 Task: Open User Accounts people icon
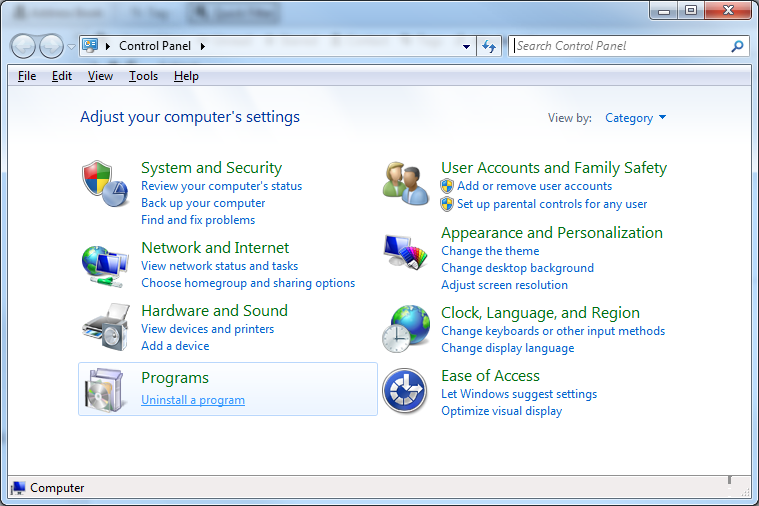pyautogui.click(x=406, y=184)
